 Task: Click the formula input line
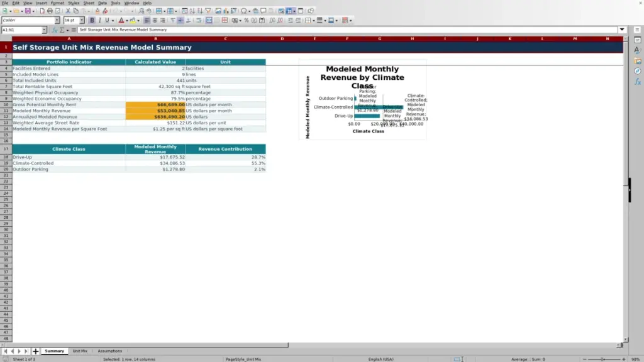347,30
